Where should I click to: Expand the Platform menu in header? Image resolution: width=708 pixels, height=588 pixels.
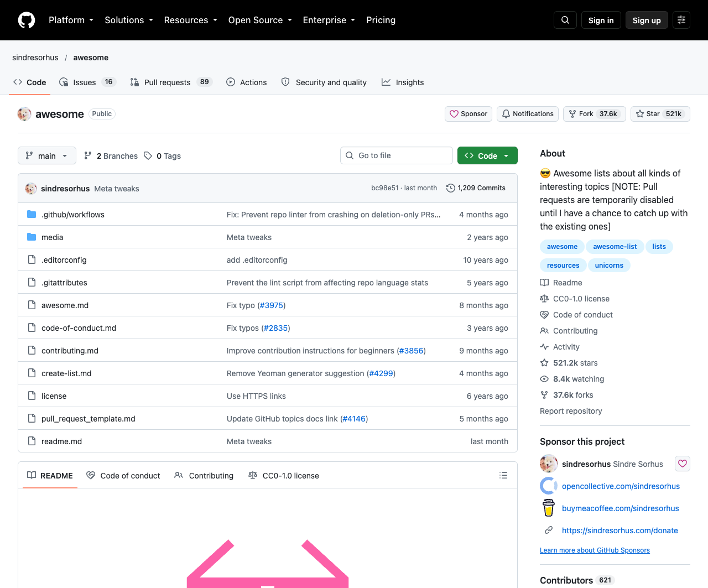coord(71,20)
